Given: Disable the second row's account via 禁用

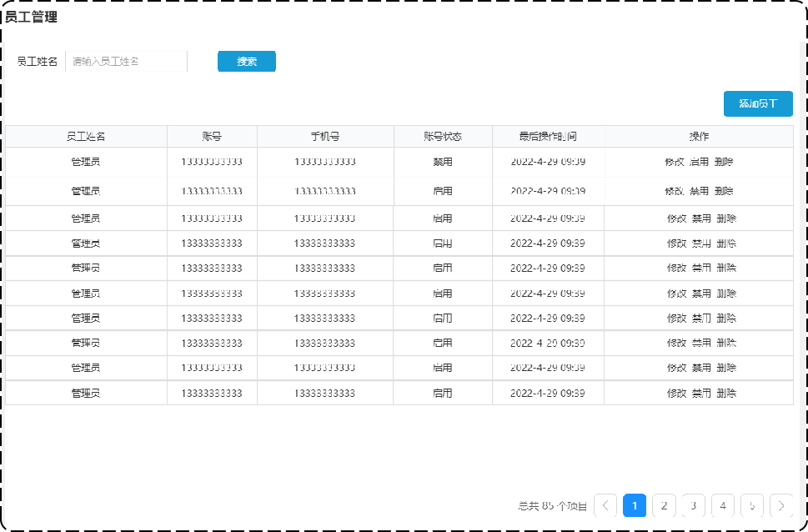Looking at the screenshot, I should pos(700,191).
